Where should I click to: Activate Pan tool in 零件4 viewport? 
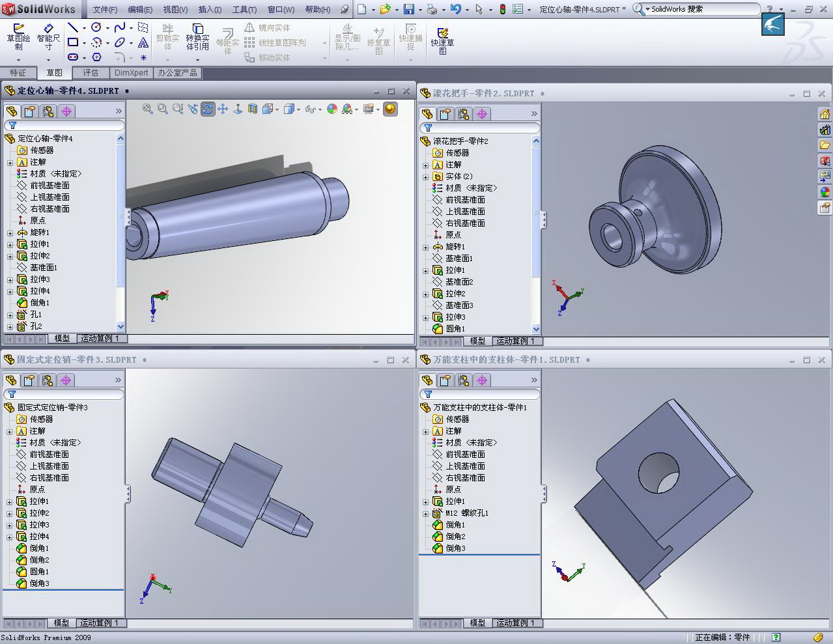[223, 109]
